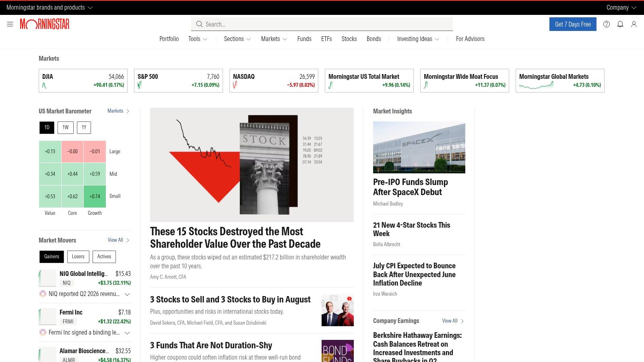
Task: Click the Large Value barometer cell +0.13
Action: click(50, 152)
